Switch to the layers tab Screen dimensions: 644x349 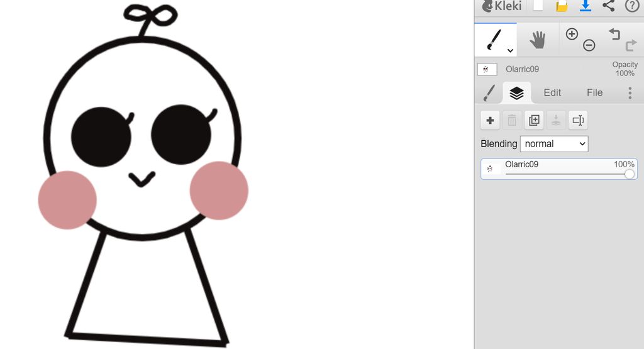click(517, 93)
